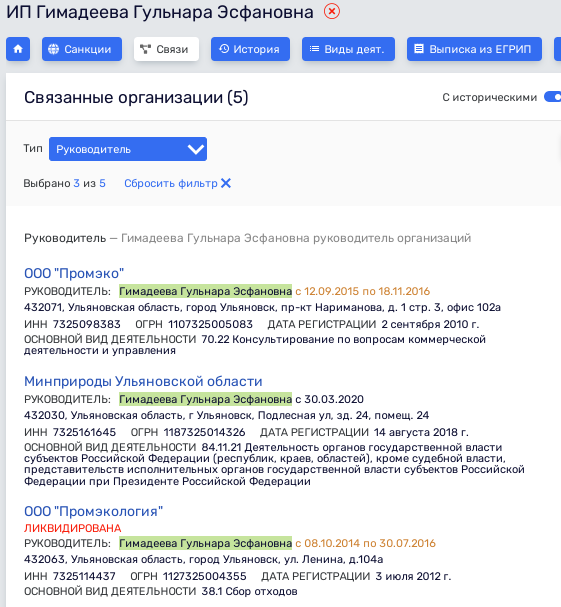
Task: Click highlighted Гимадеева name under Минприроды
Action: [205, 399]
